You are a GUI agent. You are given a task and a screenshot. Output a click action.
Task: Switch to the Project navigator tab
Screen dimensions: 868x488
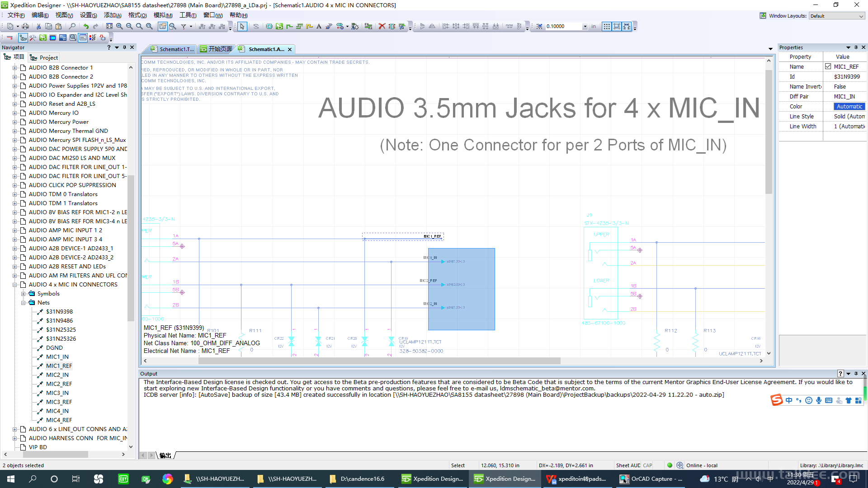coord(44,57)
